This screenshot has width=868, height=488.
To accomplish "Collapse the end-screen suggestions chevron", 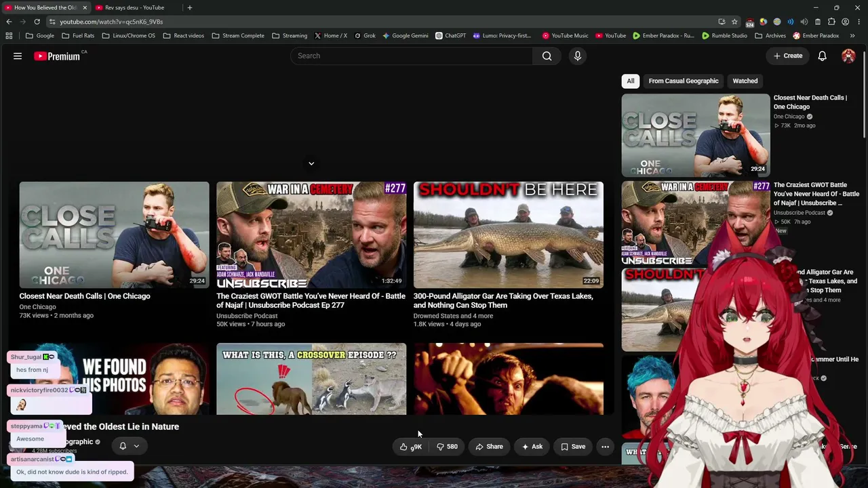I will point(311,163).
